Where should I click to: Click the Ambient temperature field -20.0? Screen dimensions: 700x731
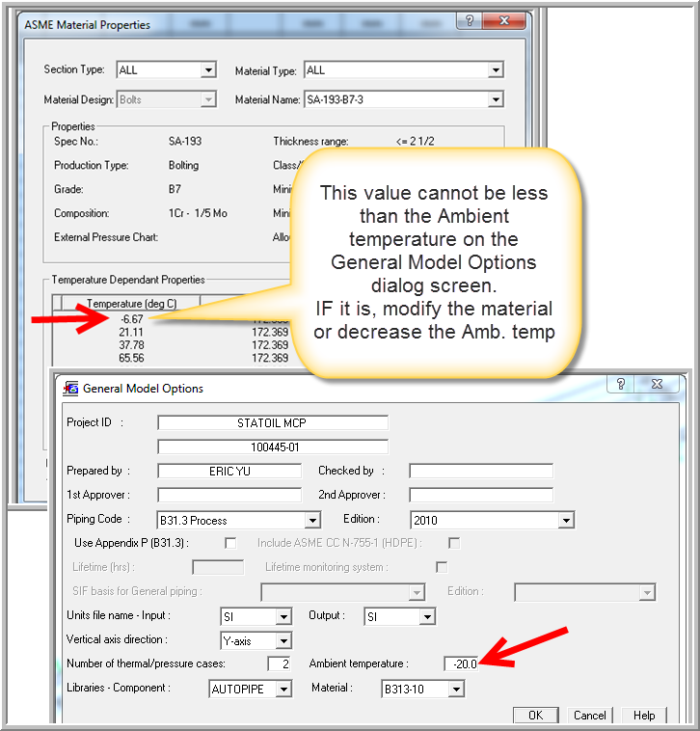462,663
